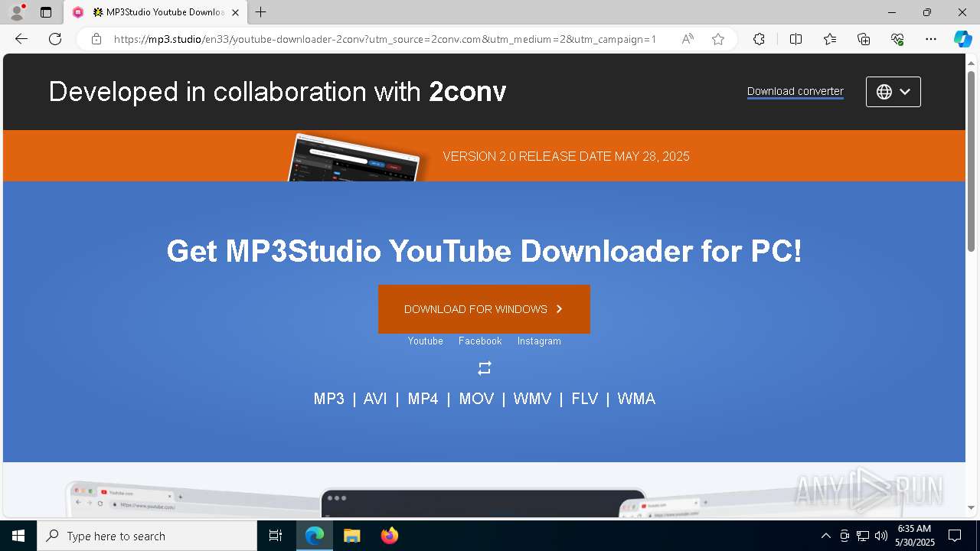
Task: Expand the language globe dropdown
Action: click(893, 92)
